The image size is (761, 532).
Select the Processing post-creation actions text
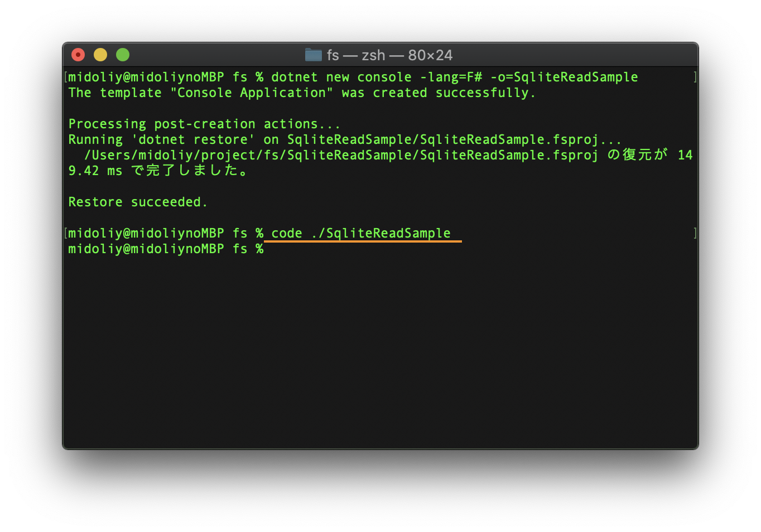point(204,124)
